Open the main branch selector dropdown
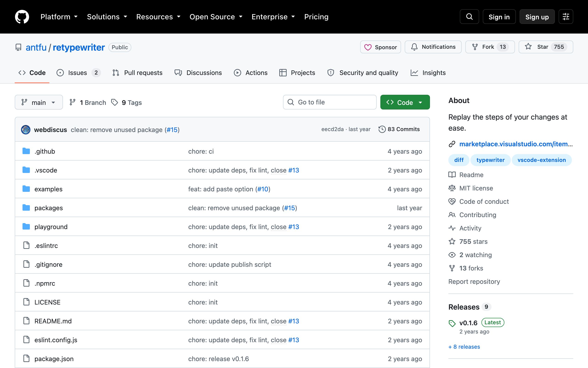This screenshot has width=588, height=368. coord(39,102)
